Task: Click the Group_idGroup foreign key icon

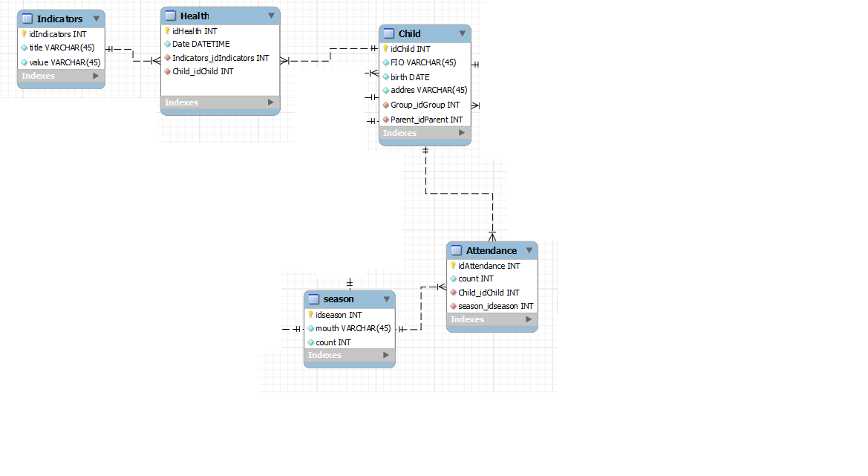Action: 386,105
